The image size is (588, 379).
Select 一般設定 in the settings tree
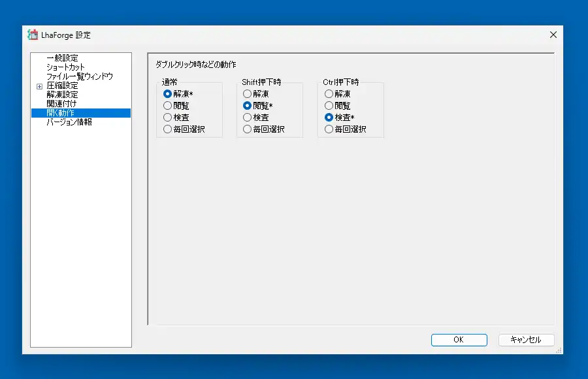pyautogui.click(x=62, y=58)
